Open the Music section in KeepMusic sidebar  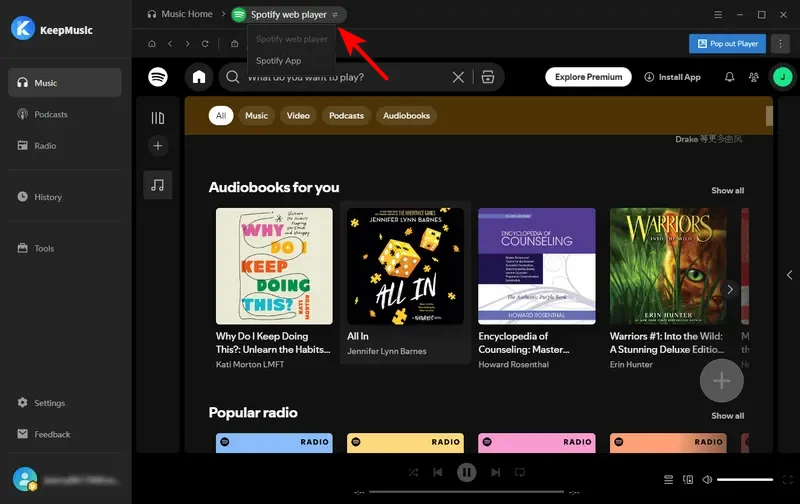pos(65,83)
